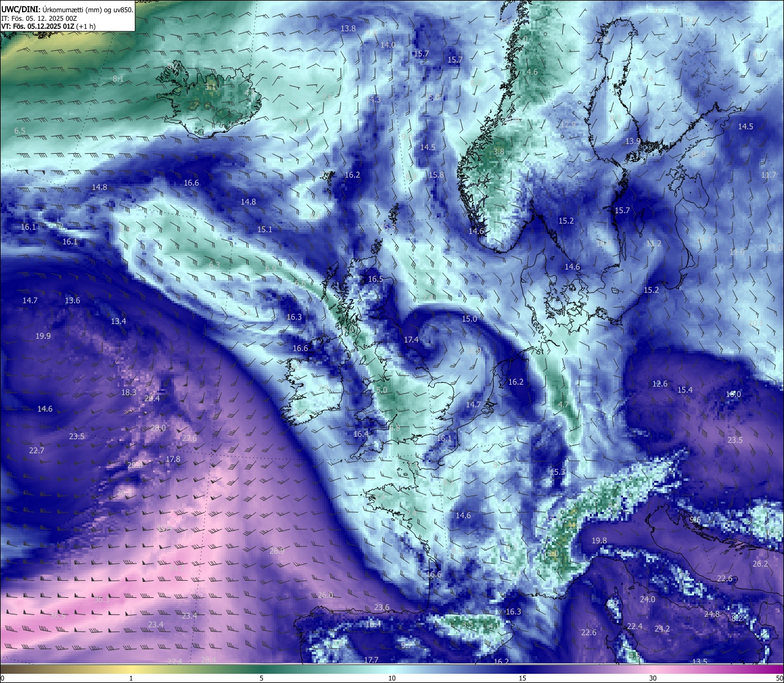The width and height of the screenshot is (784, 683).
Task: Click the value 11.7 on the map
Action: tap(769, 175)
